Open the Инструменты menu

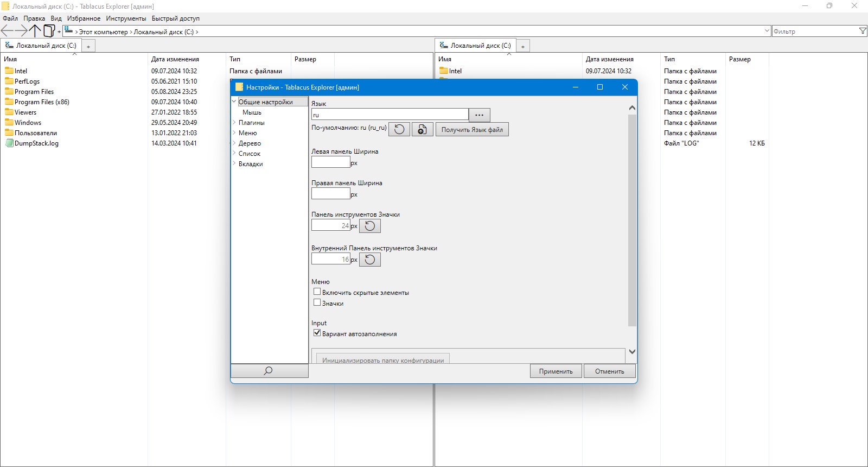coord(126,18)
